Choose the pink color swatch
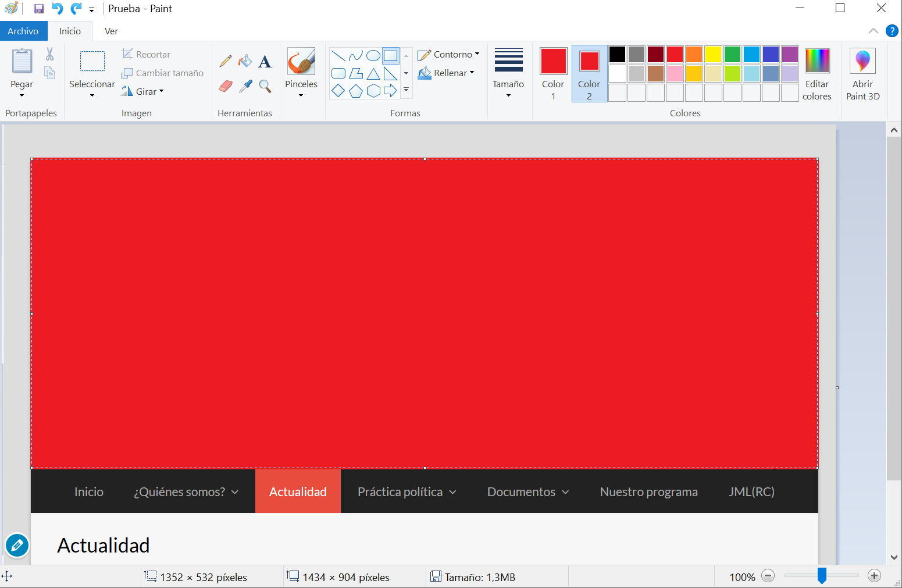902x588 pixels. [675, 73]
